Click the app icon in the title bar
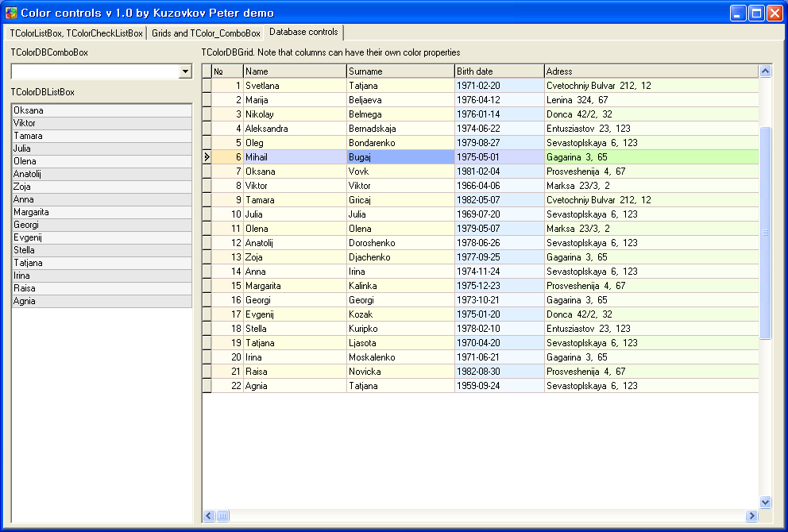Image resolution: width=788 pixels, height=532 pixels. (11, 13)
